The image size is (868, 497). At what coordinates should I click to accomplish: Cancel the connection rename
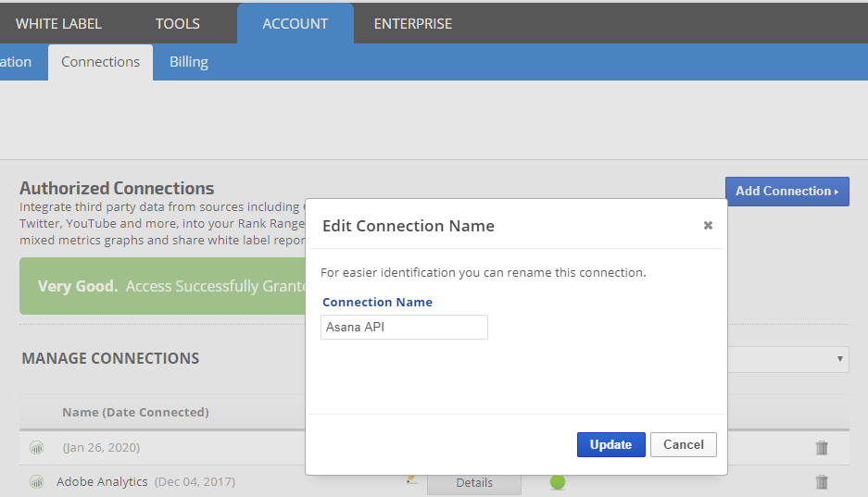click(684, 445)
